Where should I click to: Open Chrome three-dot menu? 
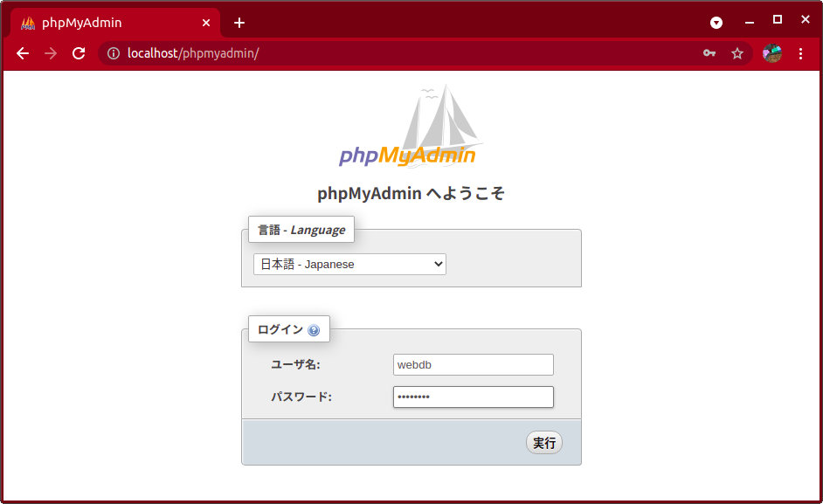[800, 53]
